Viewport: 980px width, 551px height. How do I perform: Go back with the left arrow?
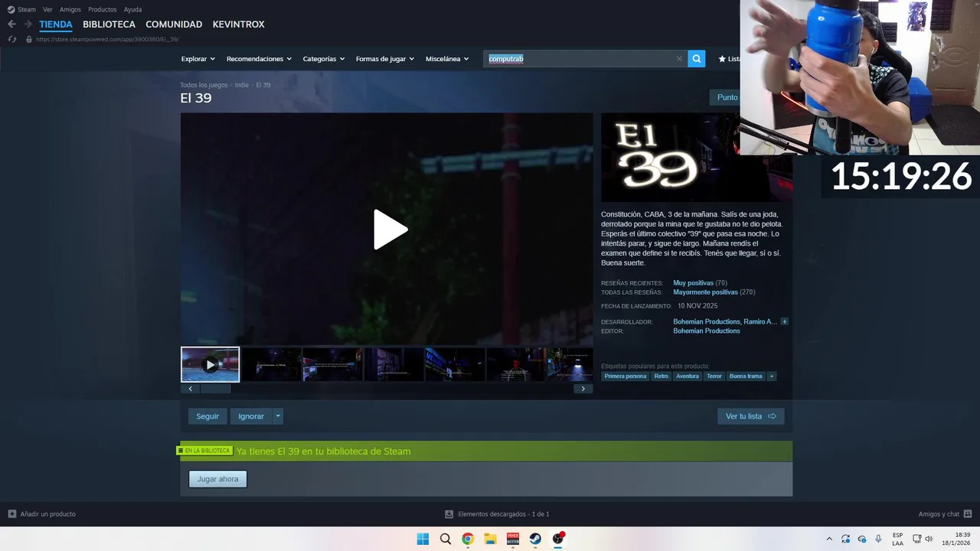11,24
